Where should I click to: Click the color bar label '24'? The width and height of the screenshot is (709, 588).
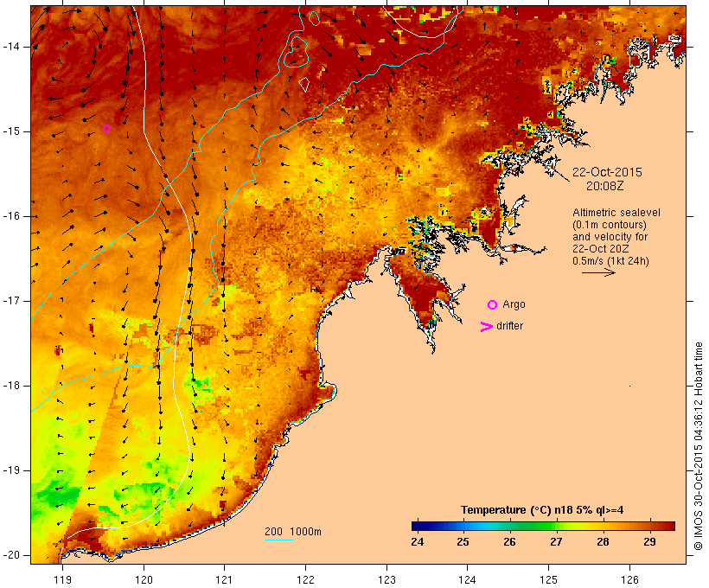(x=418, y=542)
